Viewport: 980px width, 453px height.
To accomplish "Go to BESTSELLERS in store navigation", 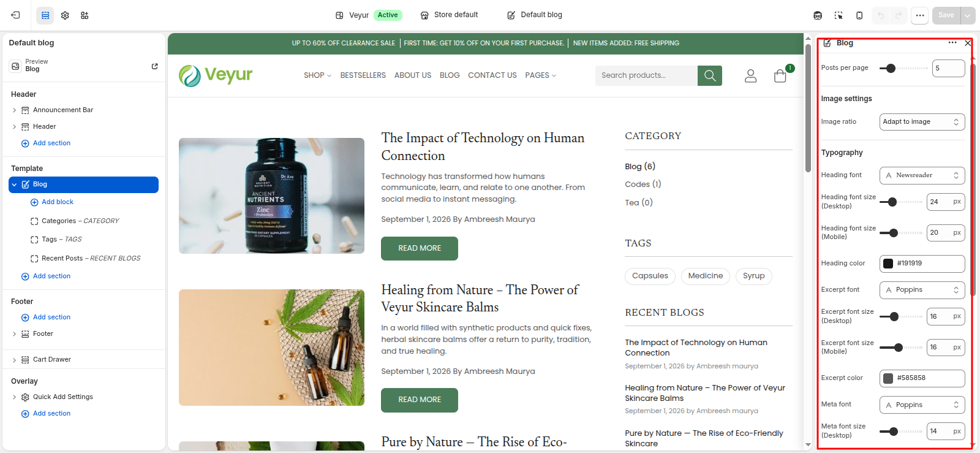I will pos(363,75).
